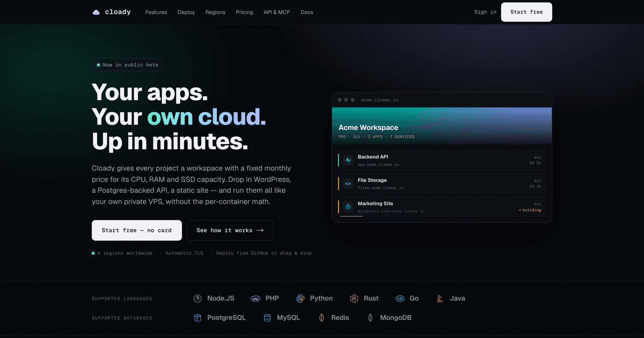This screenshot has width=644, height=338.
Task: Click the files-acme.cloady.io URL text
Action: click(381, 188)
